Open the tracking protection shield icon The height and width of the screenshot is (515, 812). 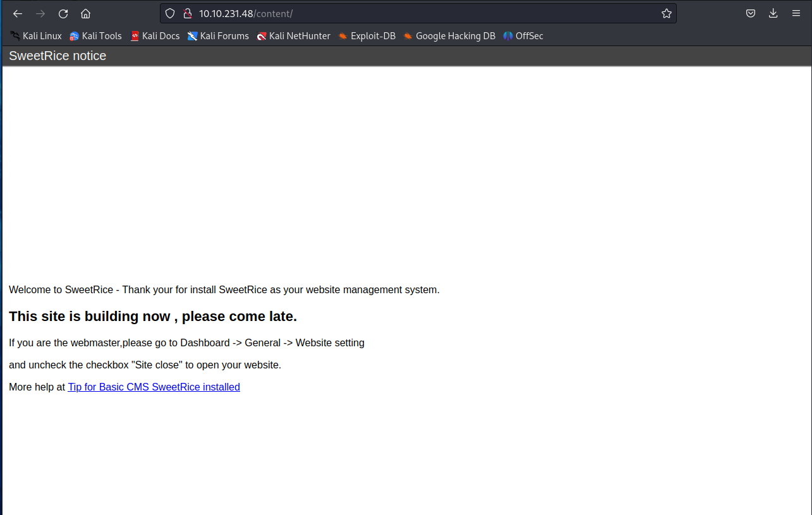pyautogui.click(x=170, y=13)
